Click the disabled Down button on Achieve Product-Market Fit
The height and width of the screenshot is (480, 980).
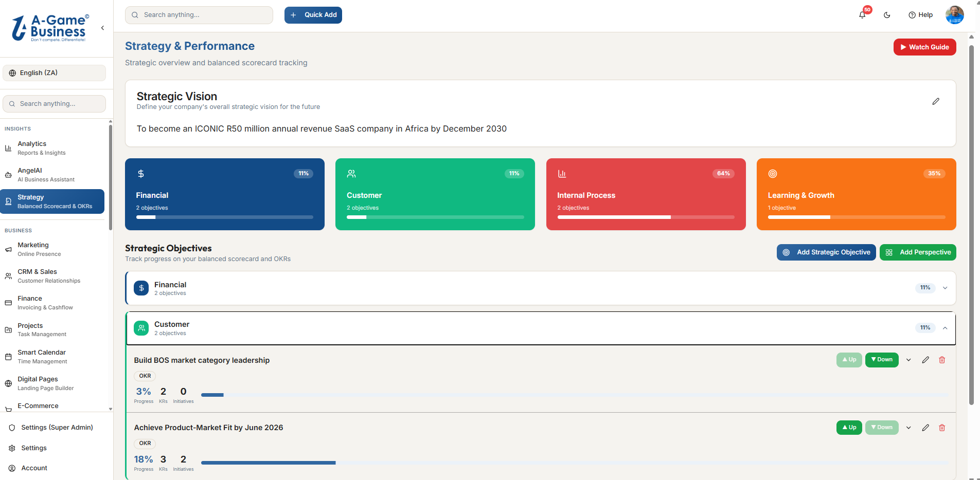[882, 428]
